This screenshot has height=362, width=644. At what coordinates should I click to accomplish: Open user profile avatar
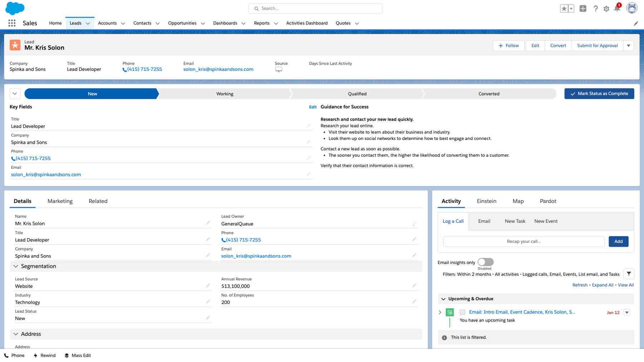point(632,8)
